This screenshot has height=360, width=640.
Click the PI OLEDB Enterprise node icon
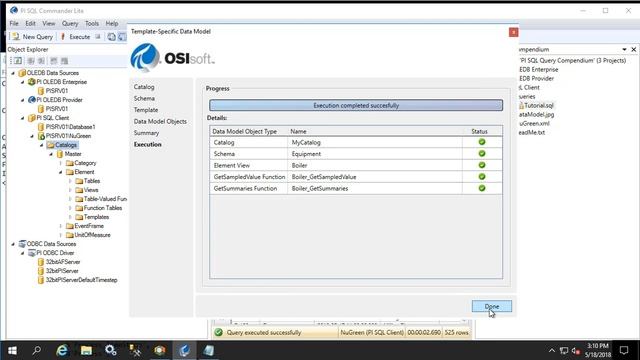[x=31, y=82]
